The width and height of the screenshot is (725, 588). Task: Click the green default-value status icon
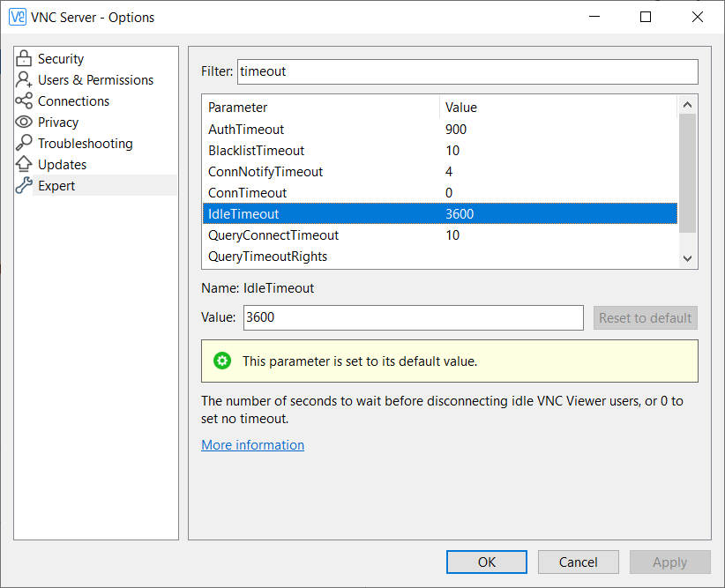click(222, 361)
